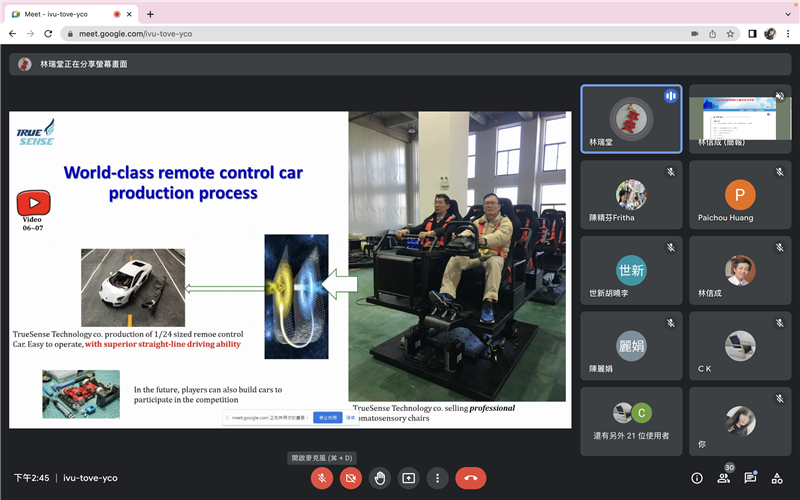Open more options three-dot menu

[x=437, y=478]
